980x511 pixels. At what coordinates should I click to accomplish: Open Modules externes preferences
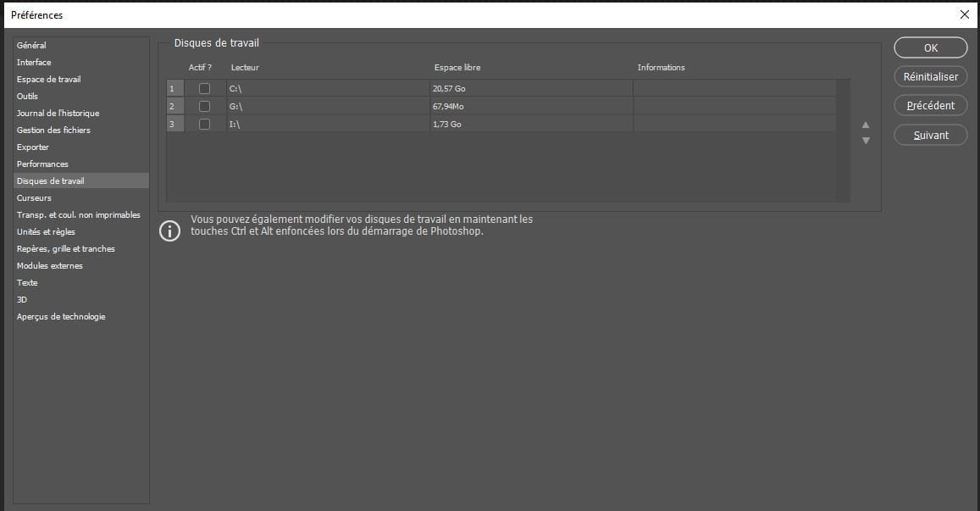click(50, 266)
